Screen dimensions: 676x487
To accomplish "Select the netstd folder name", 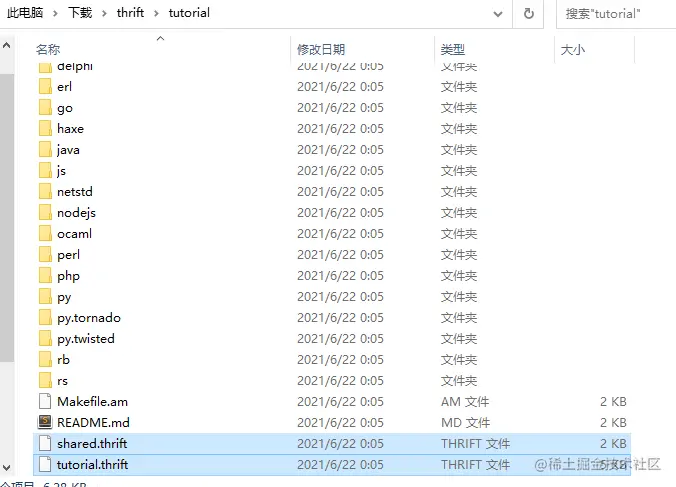I will (x=75, y=191).
